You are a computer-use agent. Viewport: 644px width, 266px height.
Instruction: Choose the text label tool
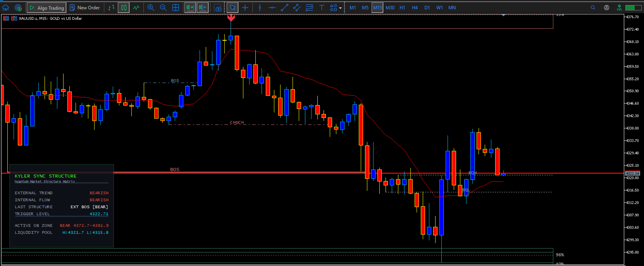click(x=322, y=7)
